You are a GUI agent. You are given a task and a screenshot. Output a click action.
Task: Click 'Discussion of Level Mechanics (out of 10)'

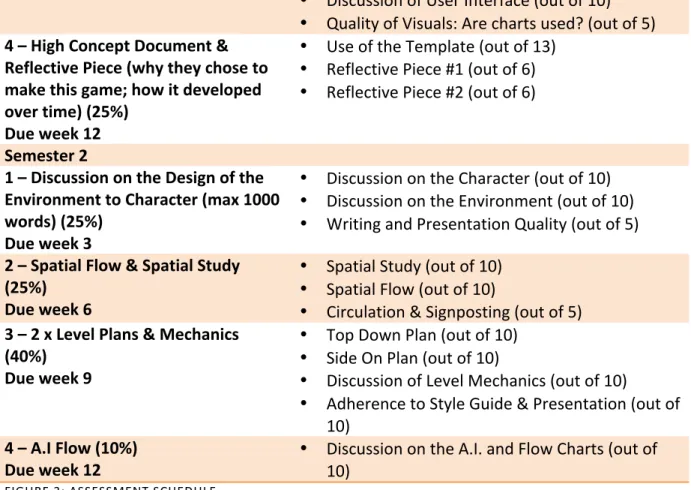(476, 381)
